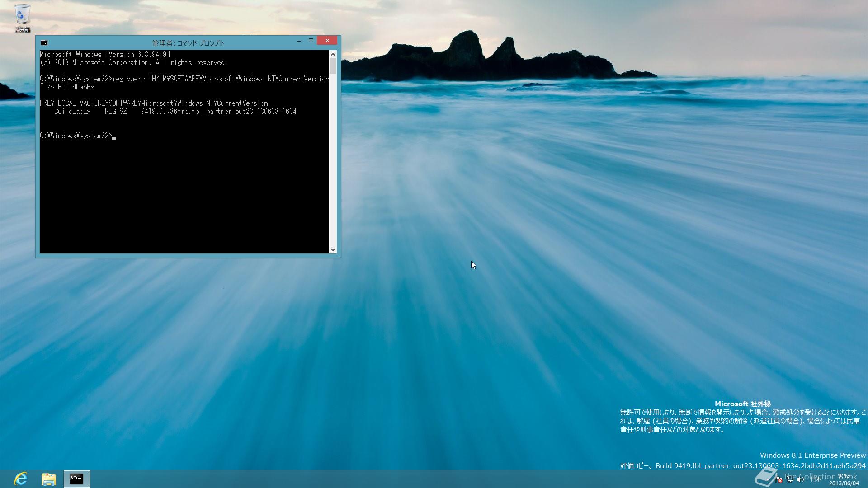The height and width of the screenshot is (488, 868).
Task: Click the REG_SZ type text
Action: pos(116,111)
